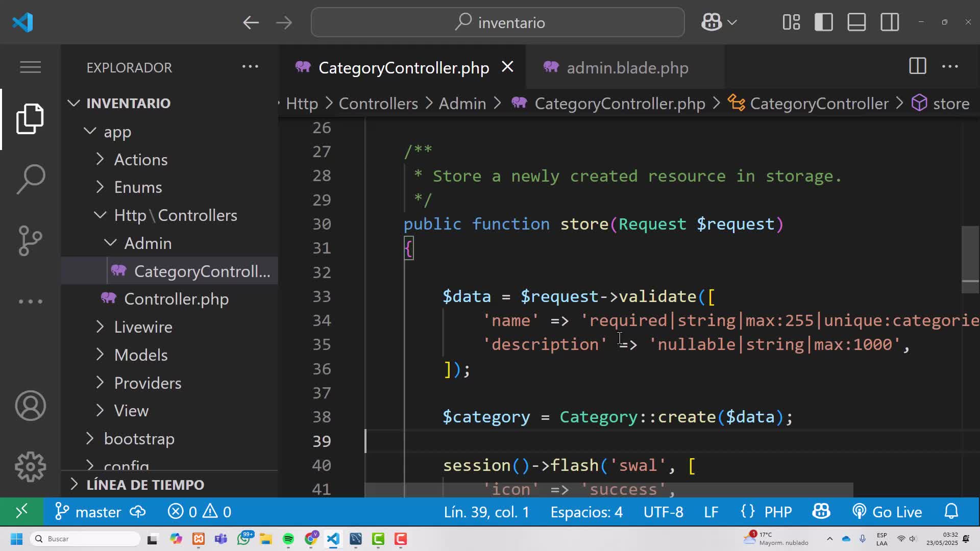Image resolution: width=980 pixels, height=551 pixels.
Task: Toggle the secondary side bar
Action: [890, 22]
